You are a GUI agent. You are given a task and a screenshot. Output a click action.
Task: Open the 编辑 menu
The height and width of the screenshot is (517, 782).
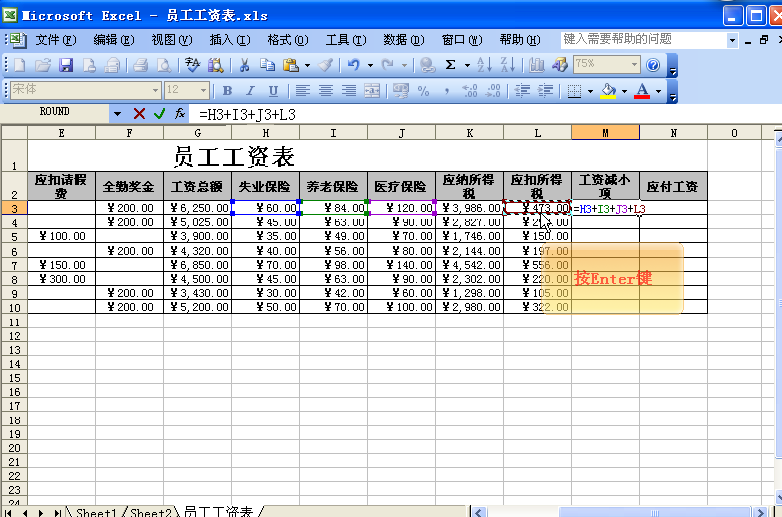(x=114, y=40)
